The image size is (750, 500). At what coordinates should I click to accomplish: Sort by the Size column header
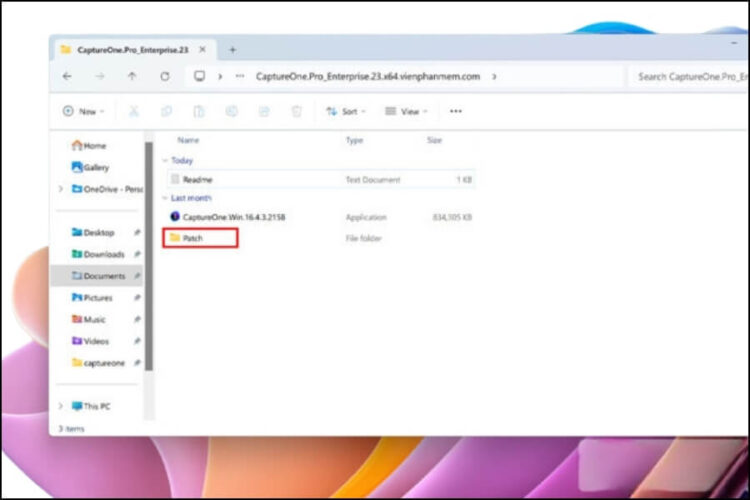click(x=434, y=140)
